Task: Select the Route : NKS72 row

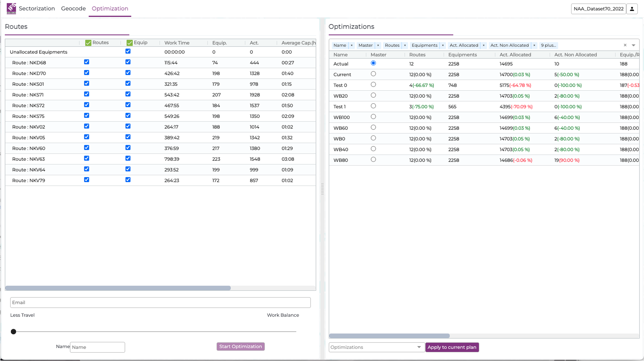Action: (160, 106)
